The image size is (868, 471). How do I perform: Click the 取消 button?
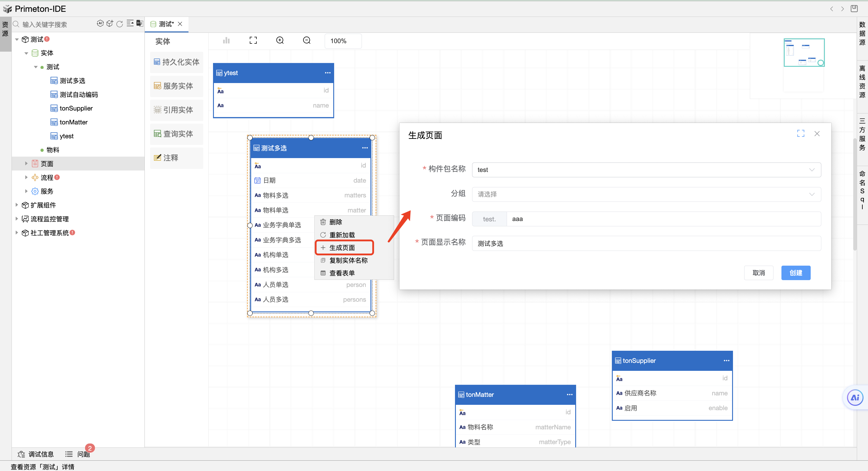[758, 273]
